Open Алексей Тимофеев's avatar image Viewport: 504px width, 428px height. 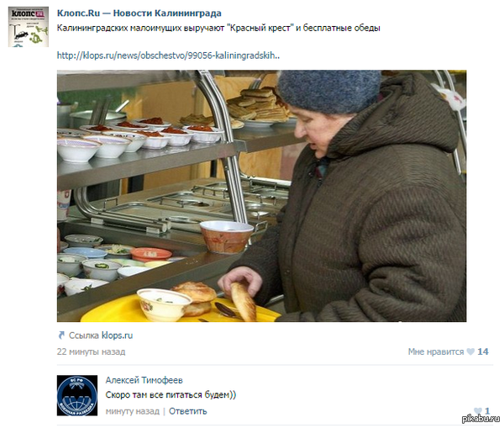tap(77, 395)
